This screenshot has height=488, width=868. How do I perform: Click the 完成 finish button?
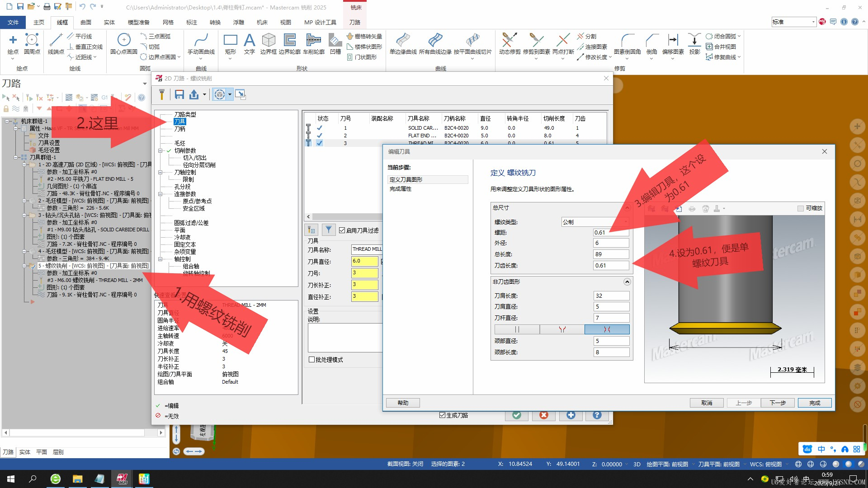814,403
